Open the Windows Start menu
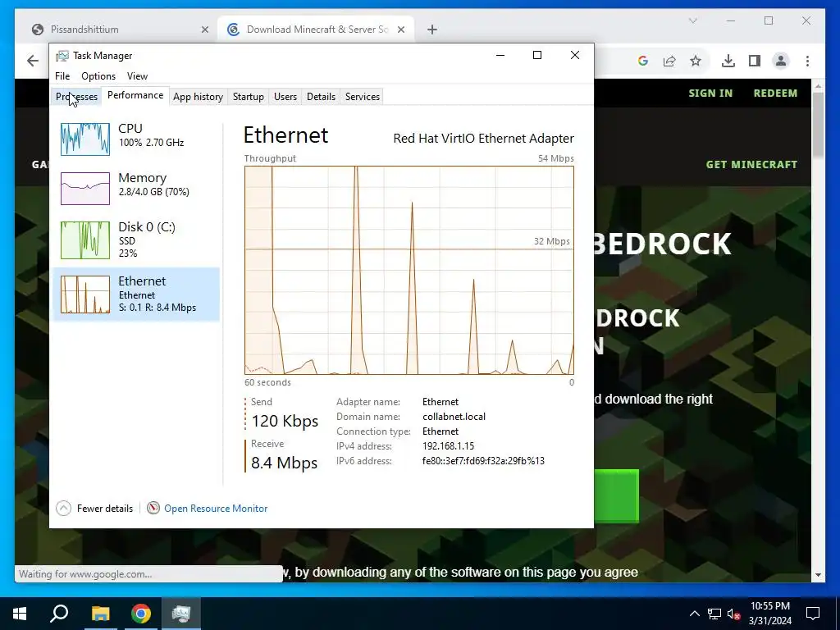 coord(20,614)
